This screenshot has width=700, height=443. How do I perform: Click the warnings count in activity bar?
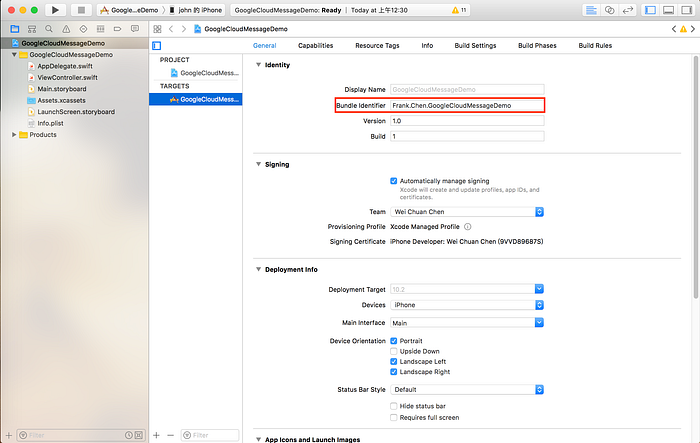pyautogui.click(x=459, y=10)
